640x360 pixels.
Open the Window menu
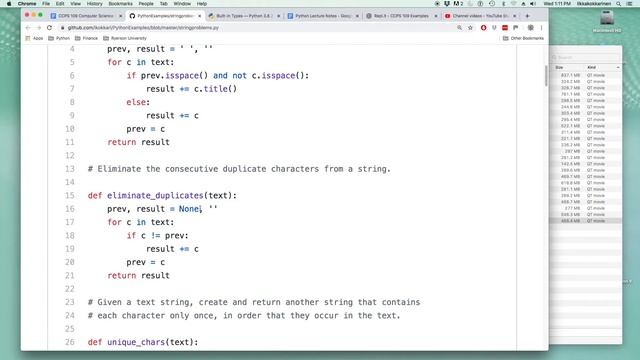(x=182, y=4)
